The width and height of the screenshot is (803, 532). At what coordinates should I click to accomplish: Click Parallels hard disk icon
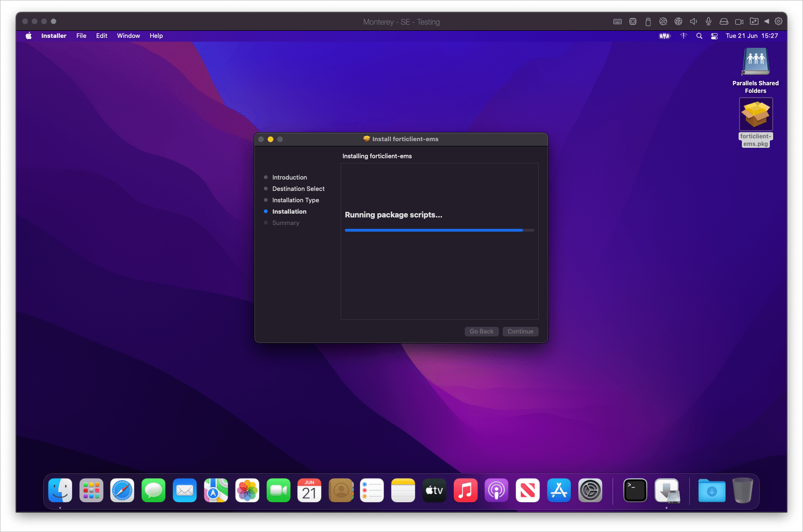(724, 21)
